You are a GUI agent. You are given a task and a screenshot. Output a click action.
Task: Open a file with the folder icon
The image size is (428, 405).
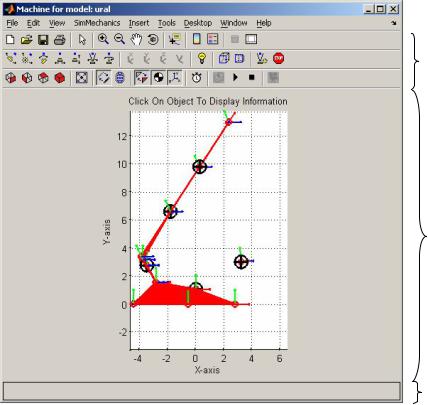click(x=27, y=40)
